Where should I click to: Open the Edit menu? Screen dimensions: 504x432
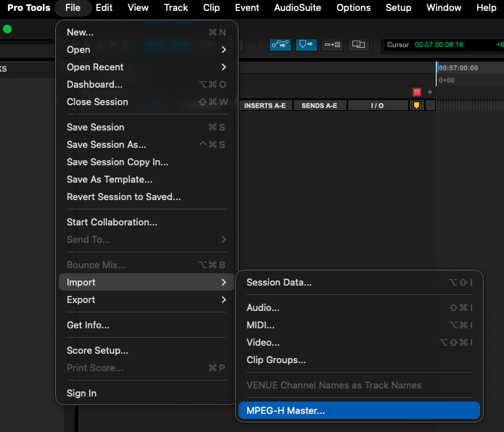(104, 8)
